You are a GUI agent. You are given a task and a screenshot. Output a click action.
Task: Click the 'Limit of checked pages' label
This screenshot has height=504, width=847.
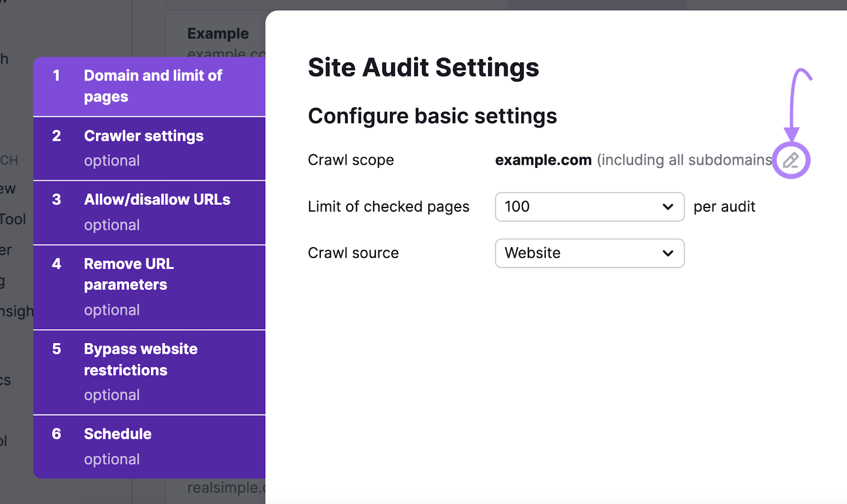pos(389,206)
